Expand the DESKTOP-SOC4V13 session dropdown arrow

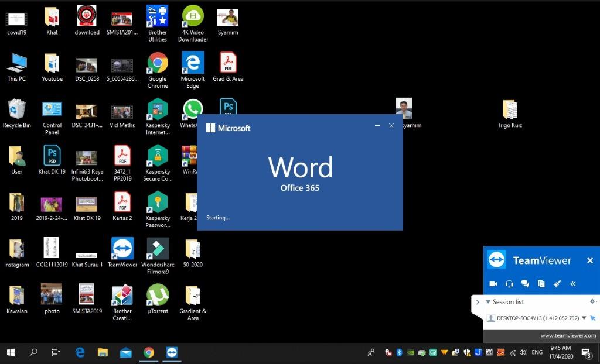point(584,318)
